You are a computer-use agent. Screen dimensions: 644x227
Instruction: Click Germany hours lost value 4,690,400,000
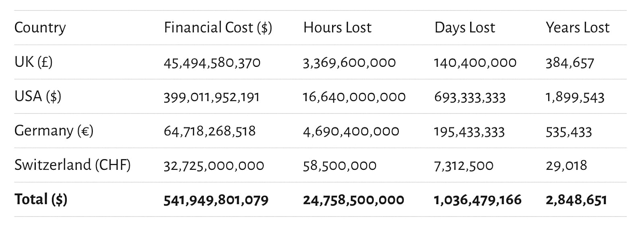pyautogui.click(x=351, y=132)
